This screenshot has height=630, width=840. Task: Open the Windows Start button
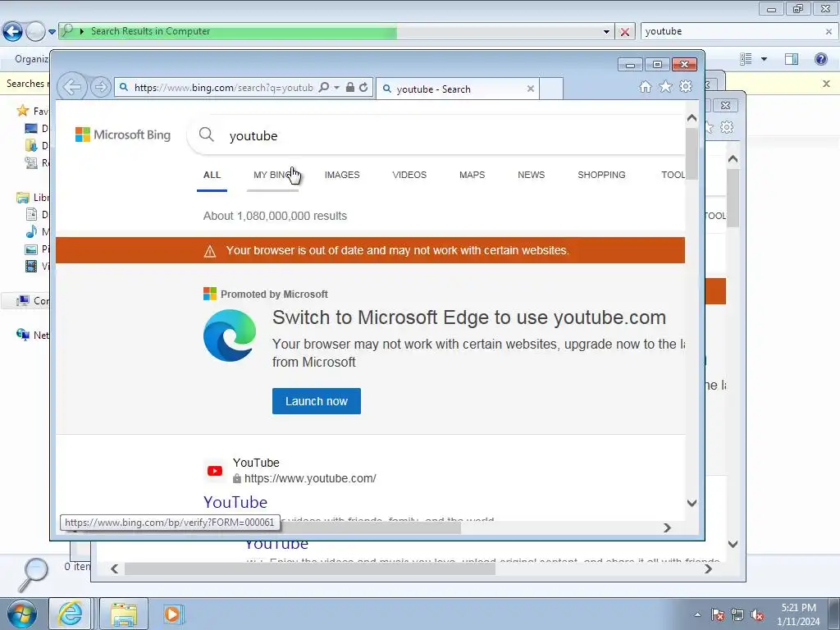pyautogui.click(x=22, y=614)
